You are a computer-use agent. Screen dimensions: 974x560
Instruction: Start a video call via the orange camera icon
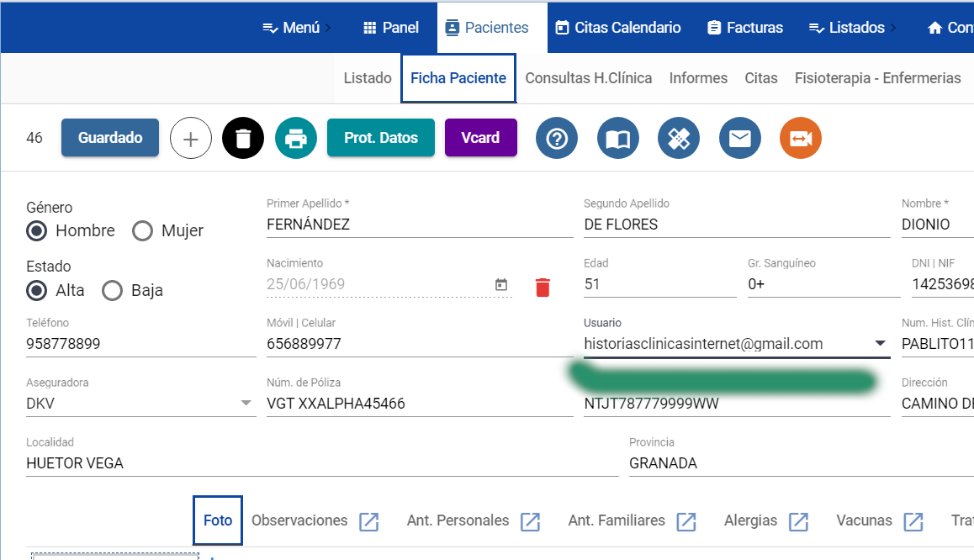pyautogui.click(x=800, y=138)
